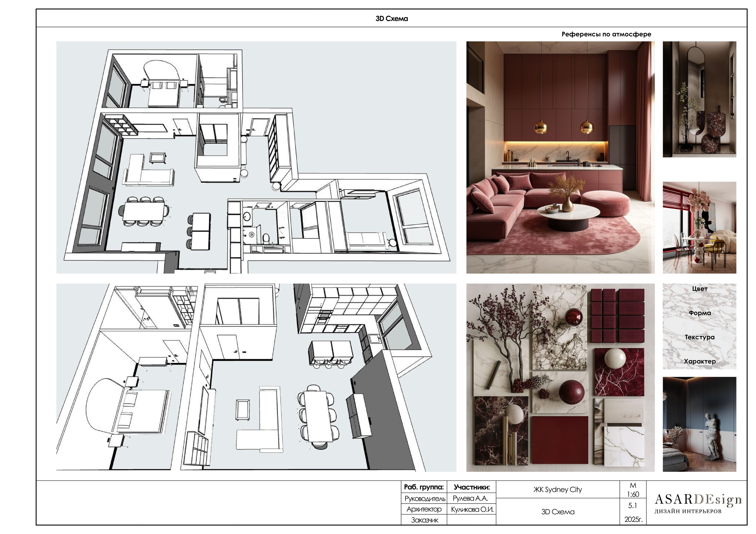The image size is (756, 534).
Task: Open the dining room with pink chandelier photo
Action: (x=699, y=227)
